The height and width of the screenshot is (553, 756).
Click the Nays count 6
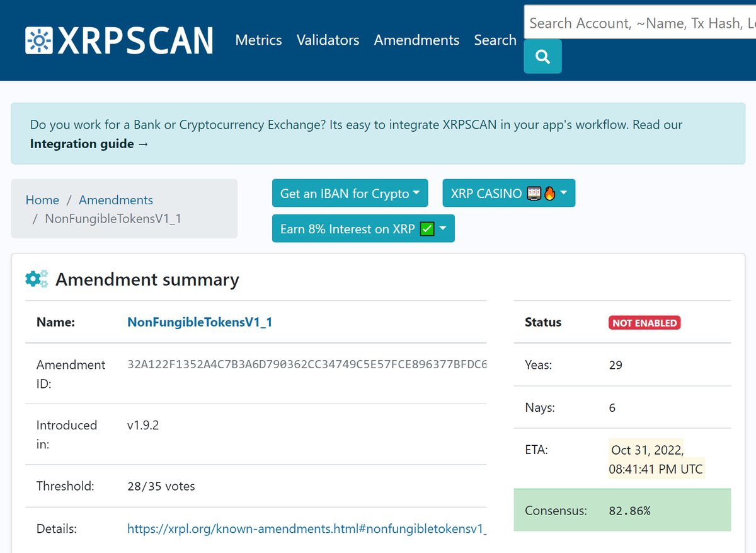click(612, 408)
